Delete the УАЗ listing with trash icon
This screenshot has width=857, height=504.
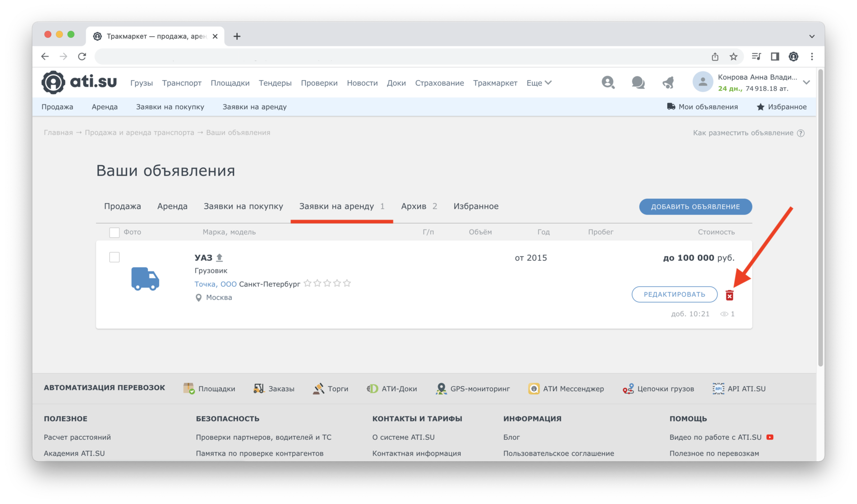pyautogui.click(x=729, y=295)
